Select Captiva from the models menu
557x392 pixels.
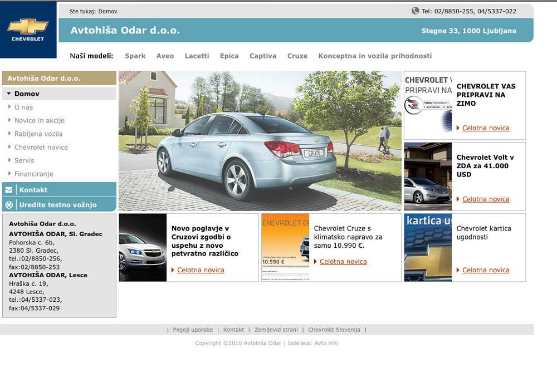click(263, 56)
